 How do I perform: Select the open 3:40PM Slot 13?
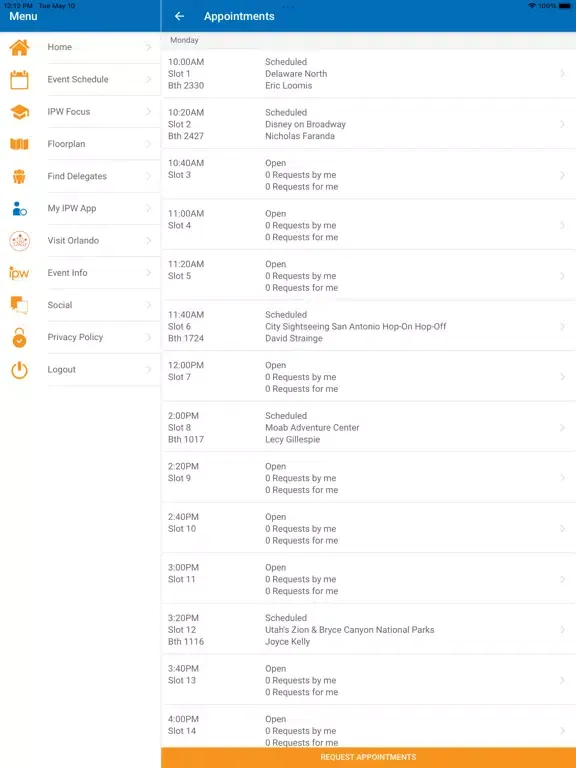(x=368, y=680)
